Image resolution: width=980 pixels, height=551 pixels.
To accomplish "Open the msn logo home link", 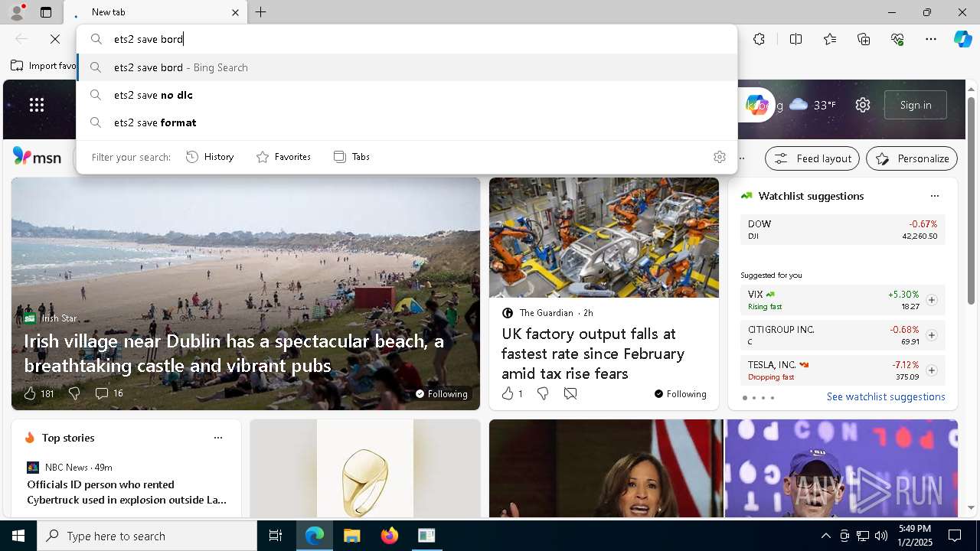I will tap(37, 157).
